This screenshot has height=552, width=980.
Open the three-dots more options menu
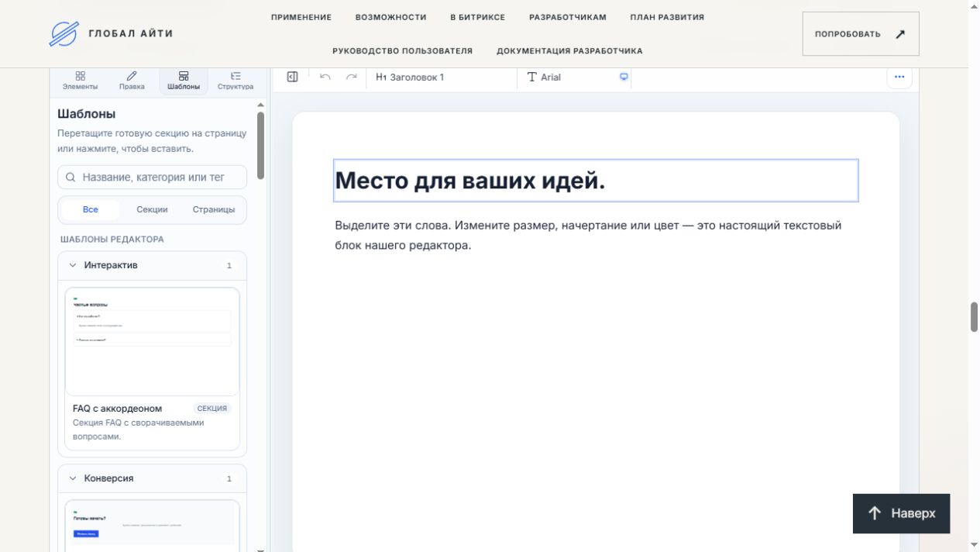899,77
